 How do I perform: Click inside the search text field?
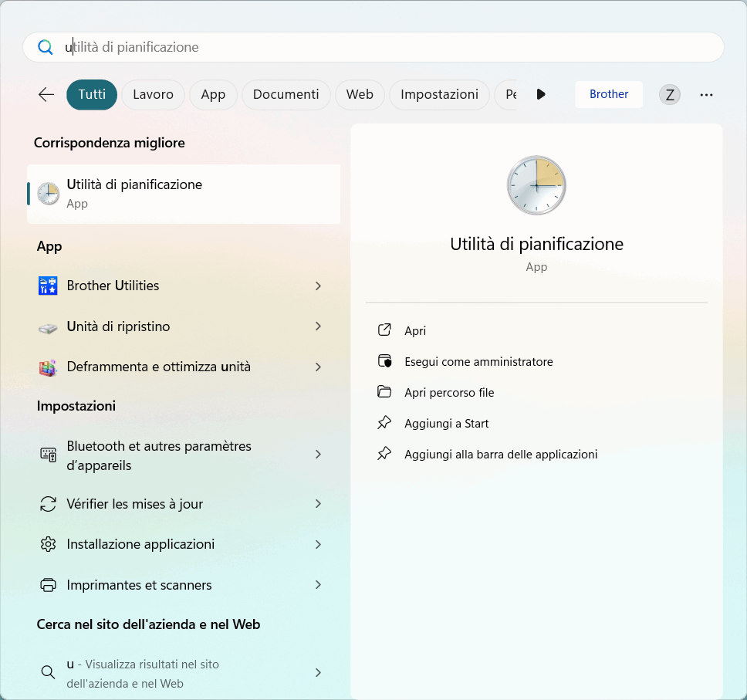coord(386,47)
